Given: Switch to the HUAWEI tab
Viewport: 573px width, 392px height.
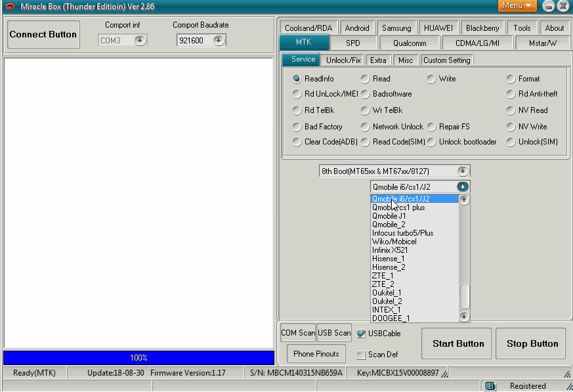Looking at the screenshot, I should [438, 28].
